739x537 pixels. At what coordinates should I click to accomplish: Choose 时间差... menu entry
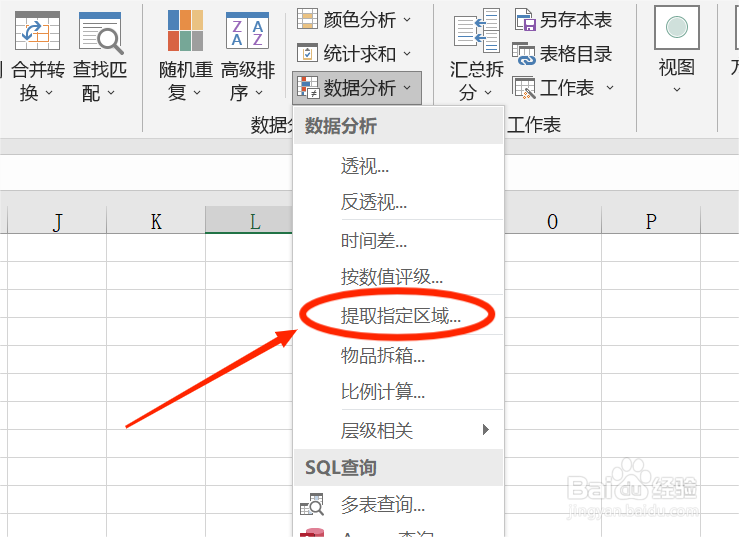[399, 241]
